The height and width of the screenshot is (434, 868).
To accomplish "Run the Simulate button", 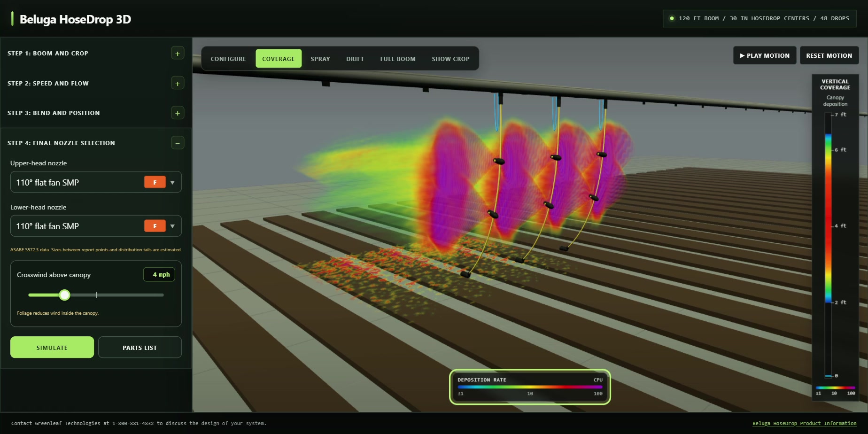I will [52, 348].
